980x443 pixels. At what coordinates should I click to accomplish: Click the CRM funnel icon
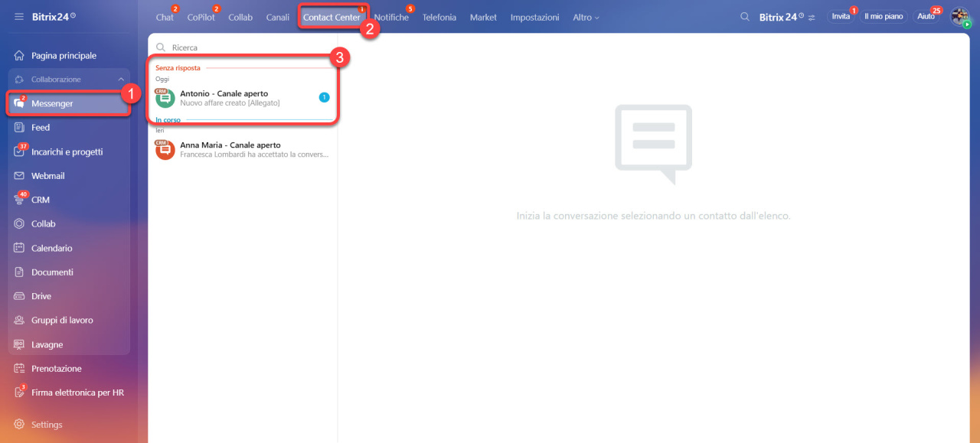19,200
